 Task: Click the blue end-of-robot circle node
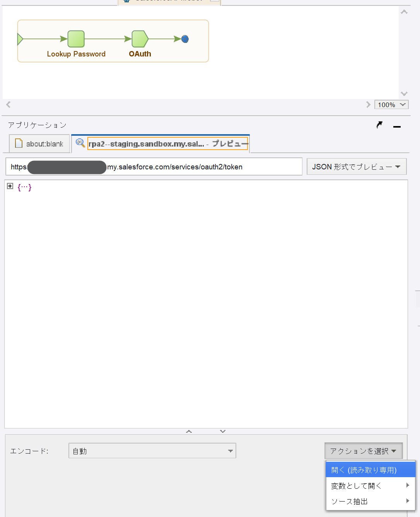(x=185, y=39)
